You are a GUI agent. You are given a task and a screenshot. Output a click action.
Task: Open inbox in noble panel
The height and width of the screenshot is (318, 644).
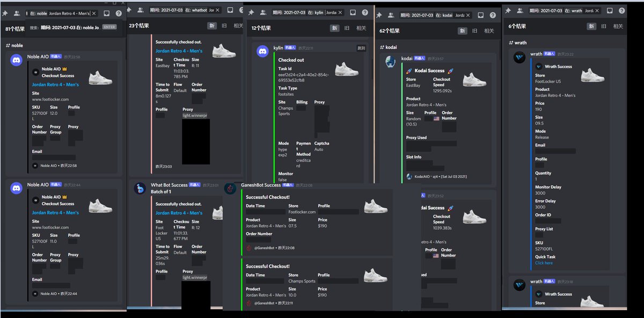(106, 13)
